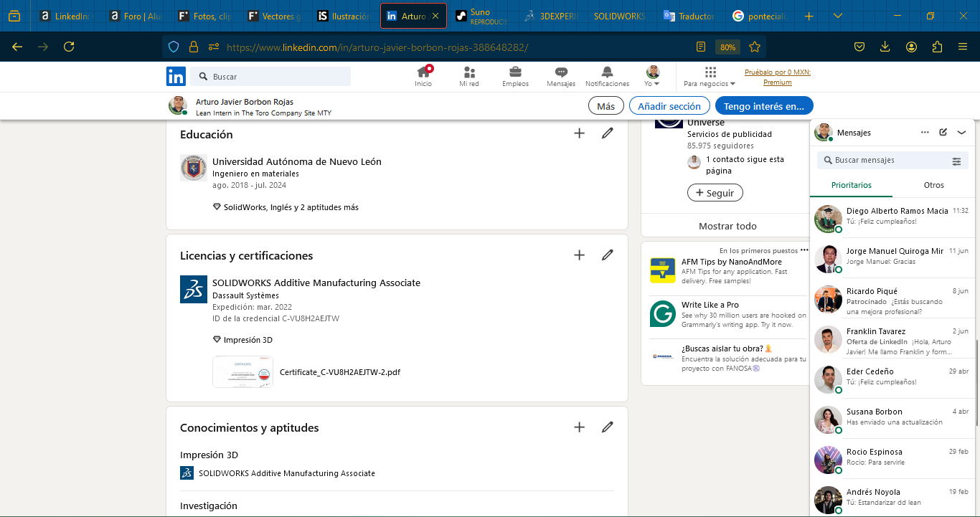Close the Arturo LinkedIn tab
Viewport: 980px width, 517px height.
(435, 16)
